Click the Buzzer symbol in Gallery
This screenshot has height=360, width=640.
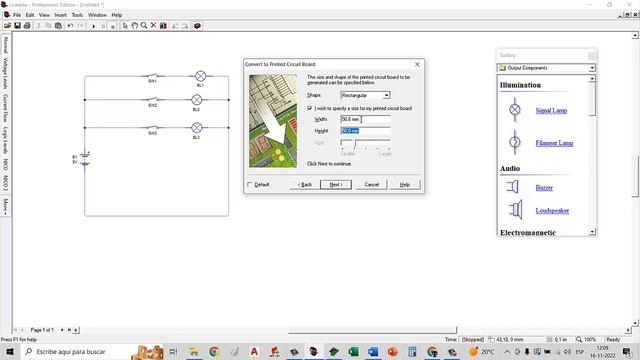(x=513, y=187)
